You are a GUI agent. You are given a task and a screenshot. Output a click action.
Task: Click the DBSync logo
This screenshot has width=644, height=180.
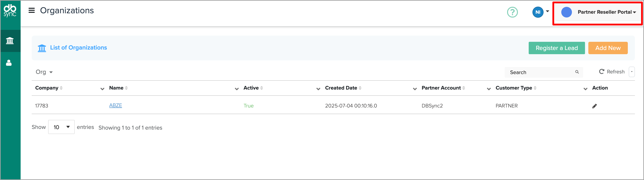[10, 11]
